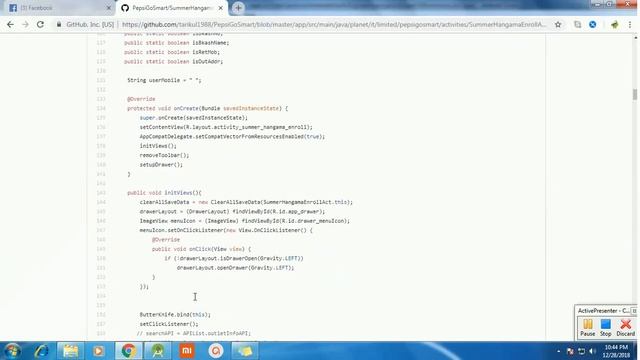Screen dimensions: 640x360
Task: Click the code line 'ButterKnife.bind(this);'
Action: 175,315
